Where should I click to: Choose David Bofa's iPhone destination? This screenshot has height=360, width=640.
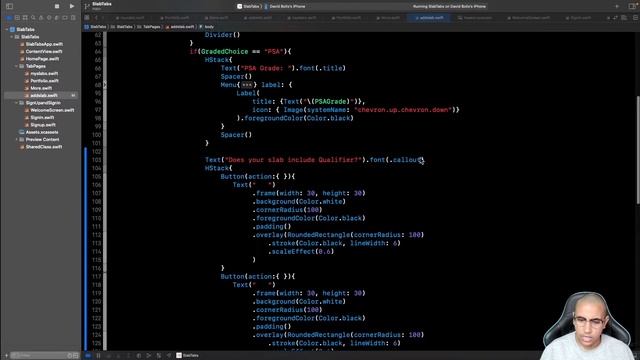[284, 7]
